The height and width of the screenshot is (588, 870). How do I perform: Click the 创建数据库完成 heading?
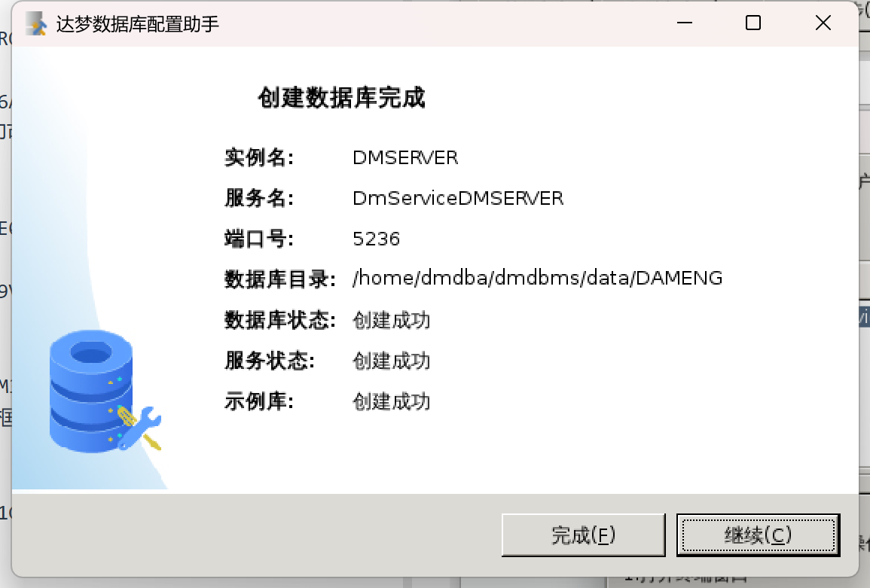(x=341, y=98)
